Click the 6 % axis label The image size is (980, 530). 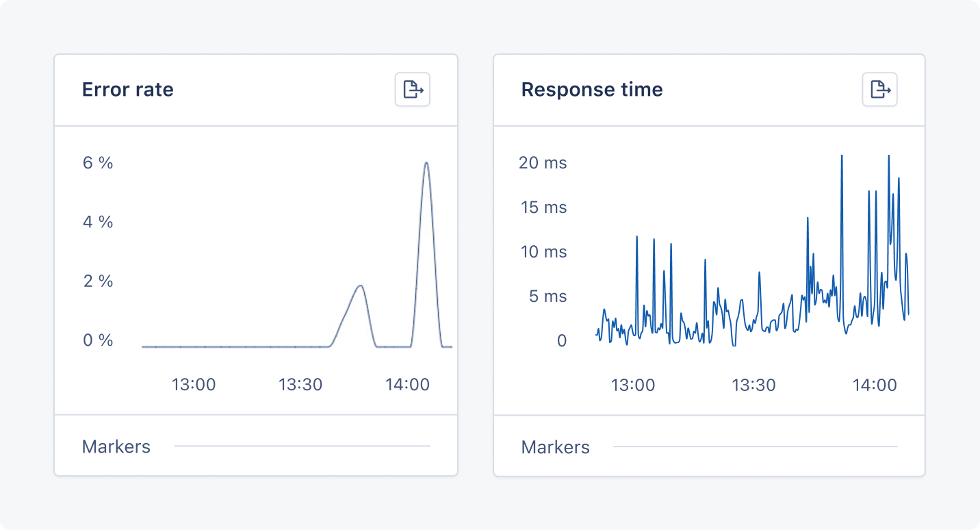tap(98, 163)
